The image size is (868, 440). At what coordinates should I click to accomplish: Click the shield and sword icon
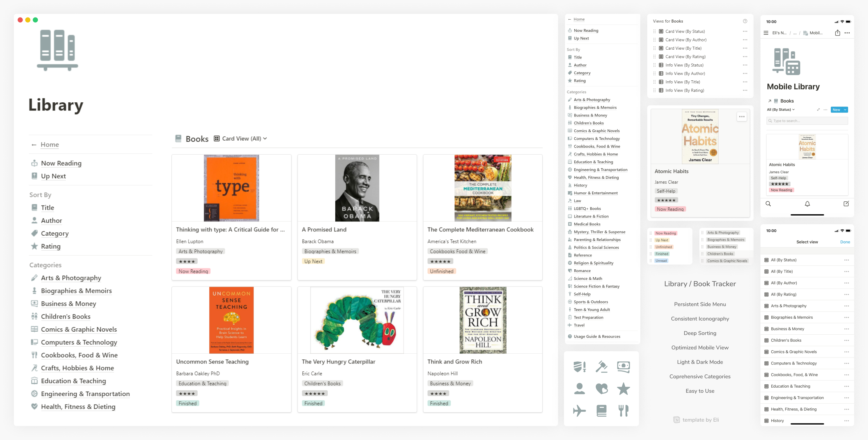tap(579, 367)
